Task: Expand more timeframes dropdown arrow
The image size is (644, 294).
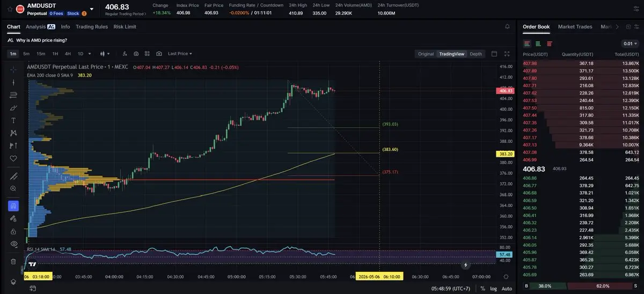Action: tap(90, 54)
